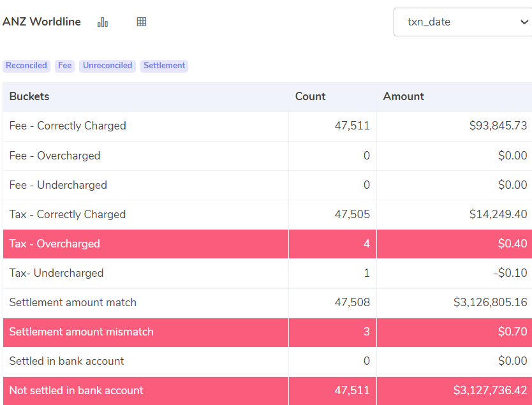Click the Fee - Overcharged bucket row
Viewport: 532px width, 405px height.
tap(267, 156)
